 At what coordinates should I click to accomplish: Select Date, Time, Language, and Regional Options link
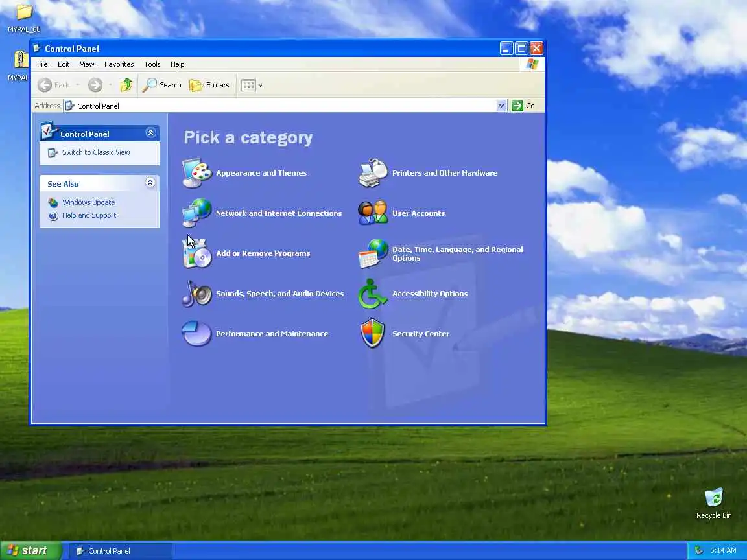point(457,253)
